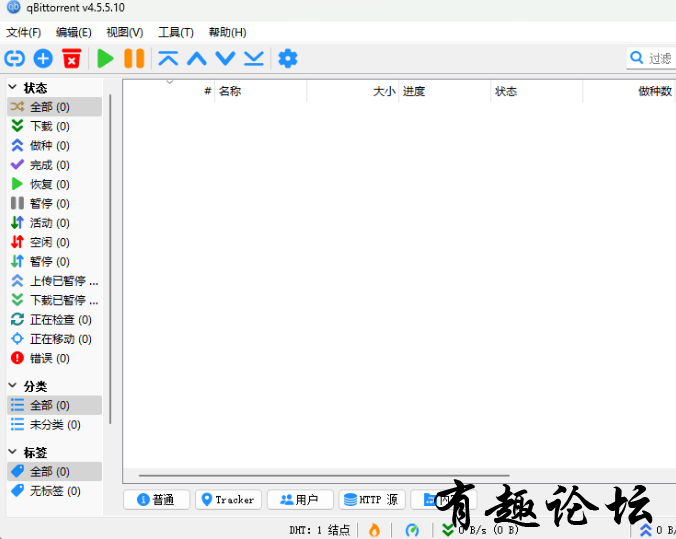Open the 视图(V) menu
This screenshot has width=676, height=539.
click(x=125, y=32)
